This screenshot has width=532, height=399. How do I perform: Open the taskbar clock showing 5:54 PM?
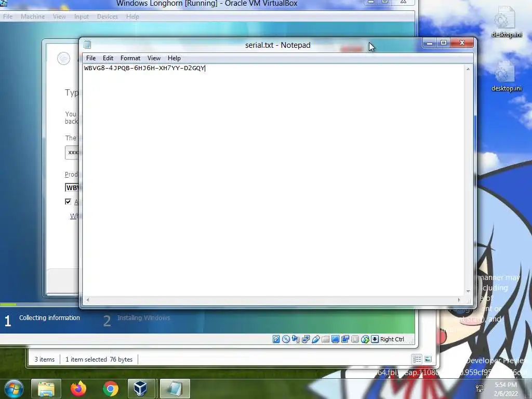pos(506,389)
